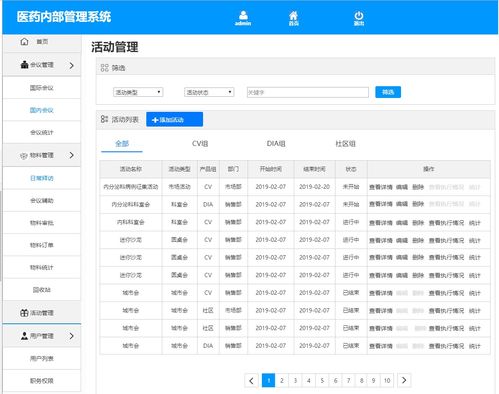Open the 活动管理 gift icon in the sidebar
Image resolution: width=499 pixels, height=394 pixels.
(x=24, y=313)
